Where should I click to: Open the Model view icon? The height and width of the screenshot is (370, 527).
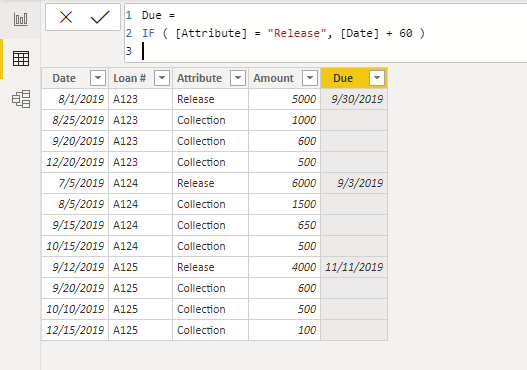point(21,99)
